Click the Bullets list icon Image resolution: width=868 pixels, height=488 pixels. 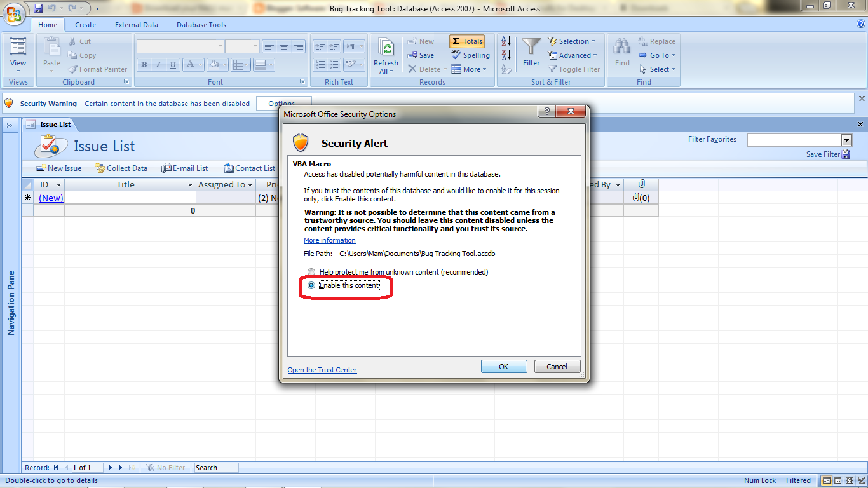(x=334, y=65)
